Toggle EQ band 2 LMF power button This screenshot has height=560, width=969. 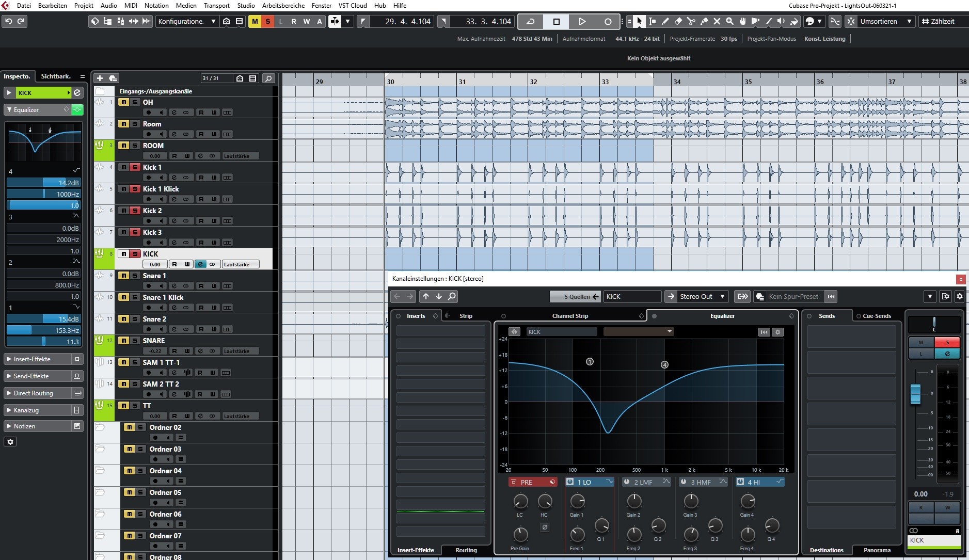click(627, 482)
